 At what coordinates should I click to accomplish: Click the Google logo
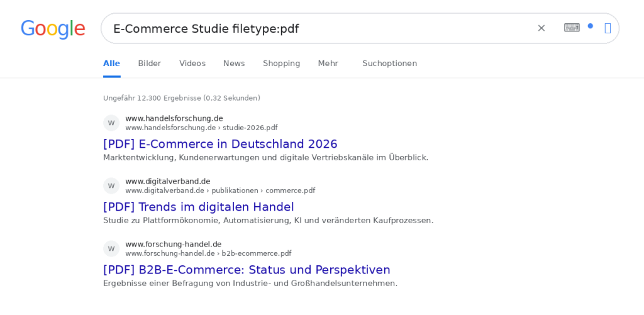[53, 29]
